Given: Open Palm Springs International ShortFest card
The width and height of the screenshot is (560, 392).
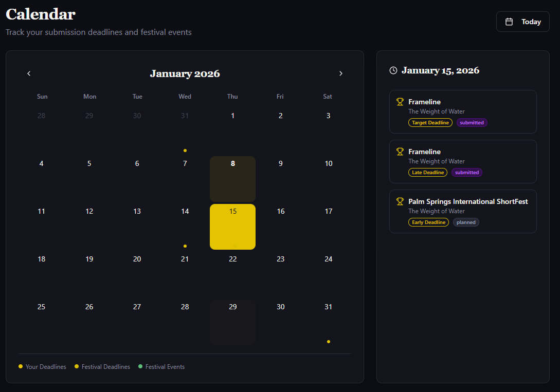Looking at the screenshot, I should coord(463,212).
